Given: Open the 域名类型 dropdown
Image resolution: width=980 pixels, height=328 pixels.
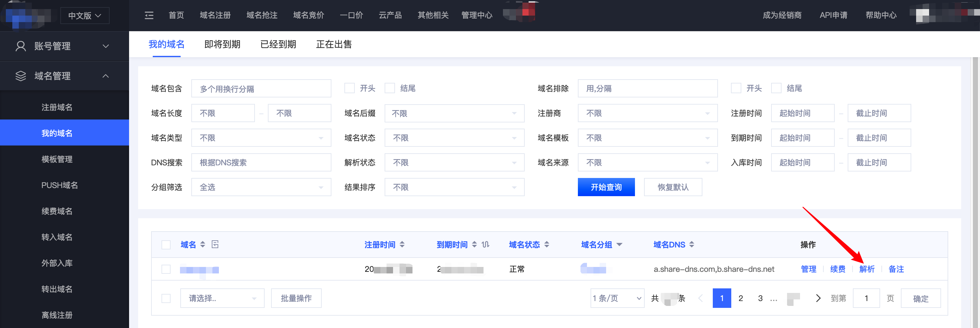Looking at the screenshot, I should tap(261, 138).
